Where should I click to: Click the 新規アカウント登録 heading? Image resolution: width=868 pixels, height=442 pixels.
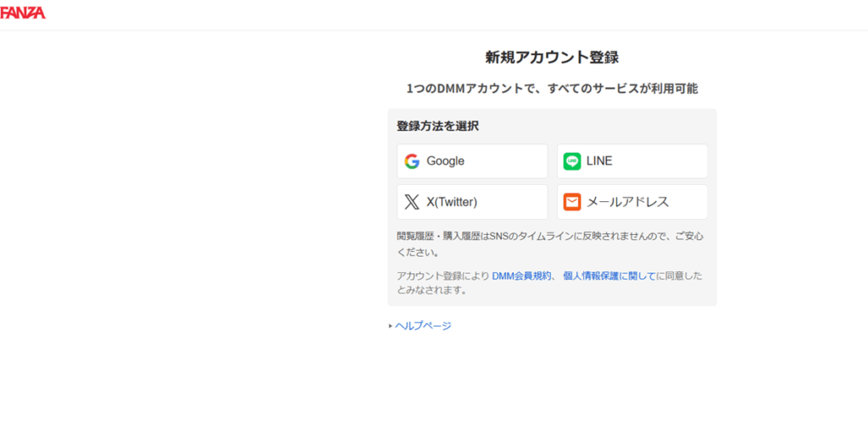(552, 57)
